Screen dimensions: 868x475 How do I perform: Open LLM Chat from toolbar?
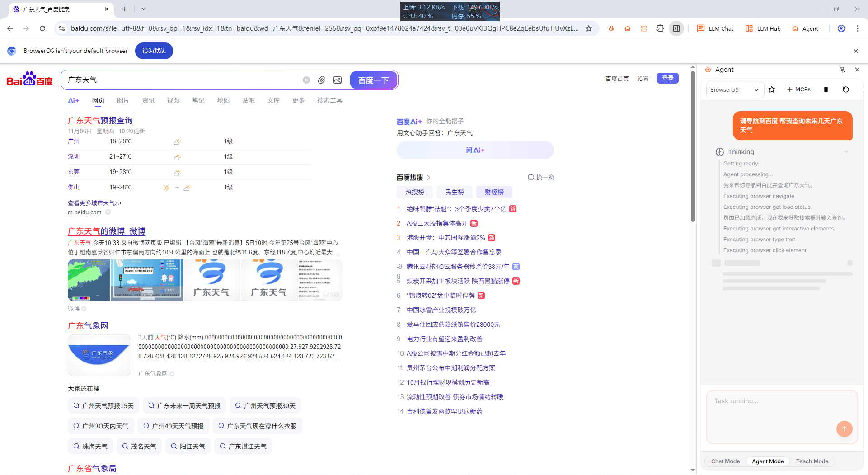715,28
